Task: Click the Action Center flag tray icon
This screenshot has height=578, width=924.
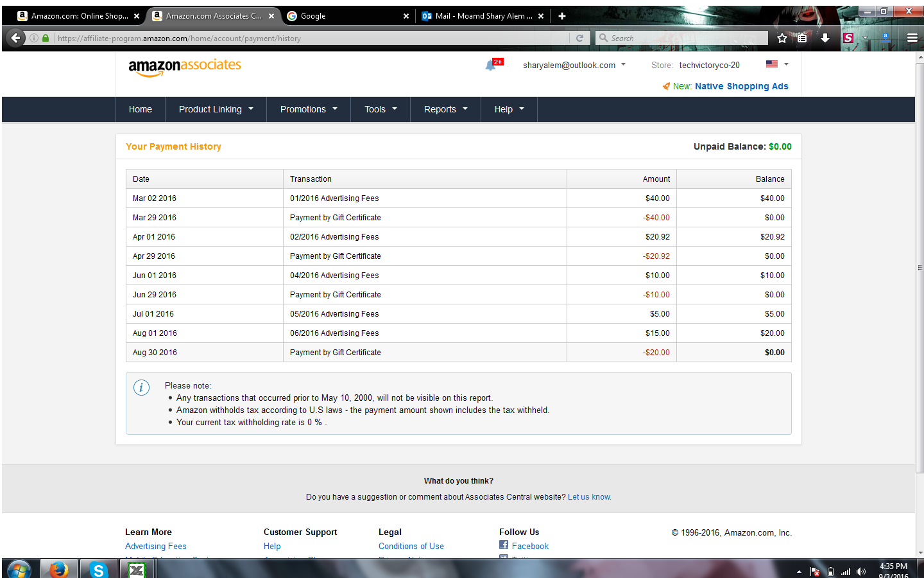Action: (x=815, y=572)
